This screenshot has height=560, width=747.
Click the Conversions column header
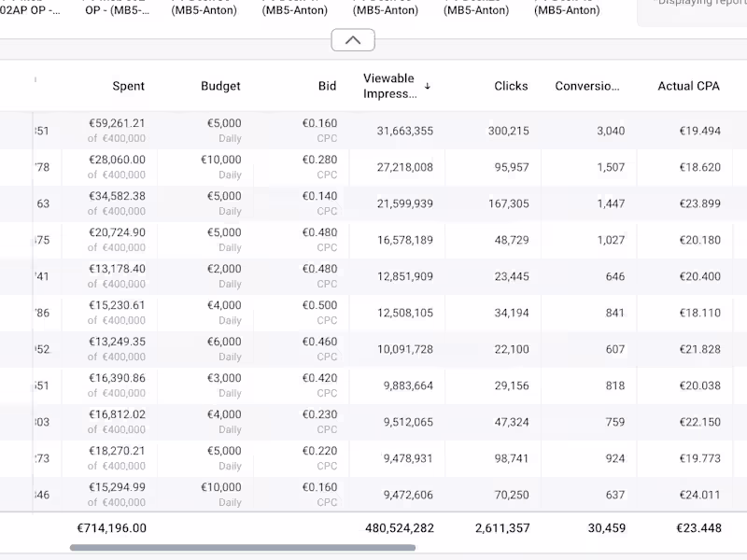tap(586, 86)
